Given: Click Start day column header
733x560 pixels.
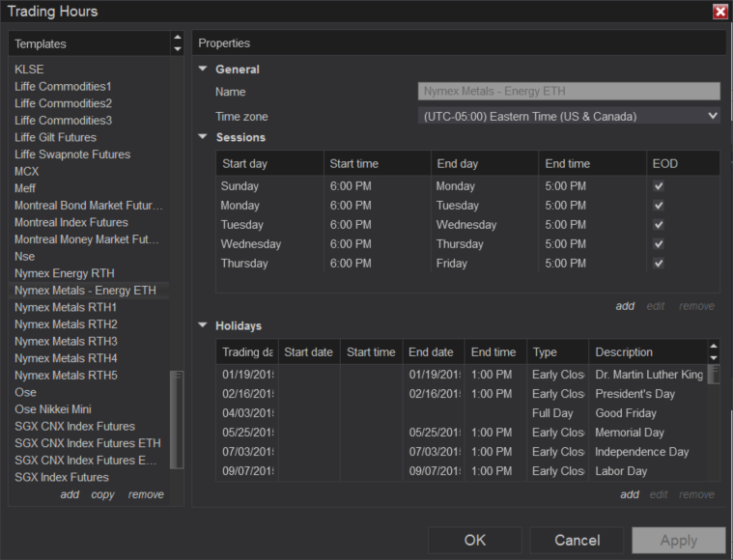Looking at the screenshot, I should (269, 163).
